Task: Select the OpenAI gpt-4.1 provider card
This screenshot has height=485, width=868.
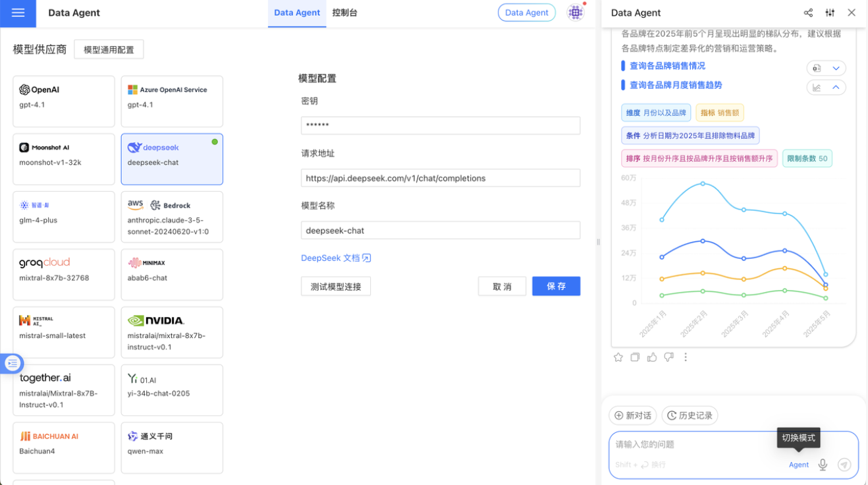Action: (x=63, y=101)
